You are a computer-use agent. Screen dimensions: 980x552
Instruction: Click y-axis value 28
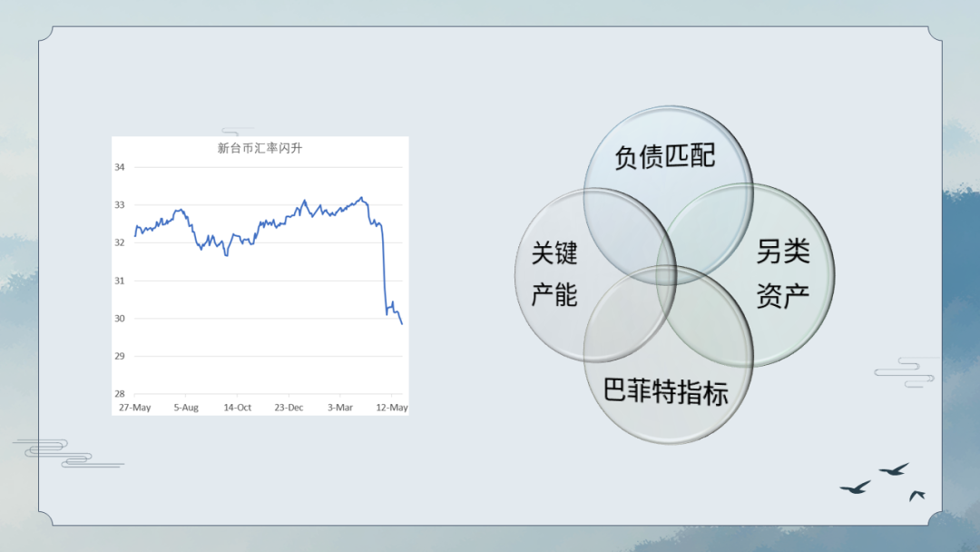point(120,394)
